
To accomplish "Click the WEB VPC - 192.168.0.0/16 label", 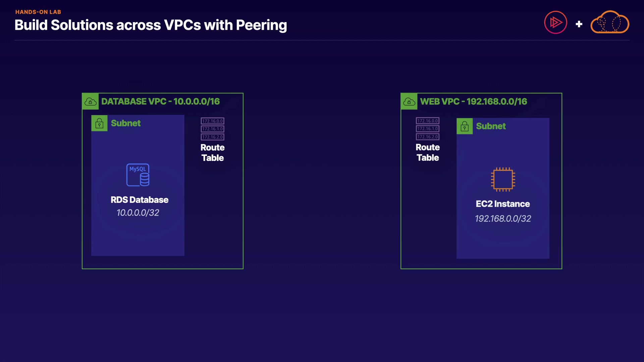I will pyautogui.click(x=473, y=102).
